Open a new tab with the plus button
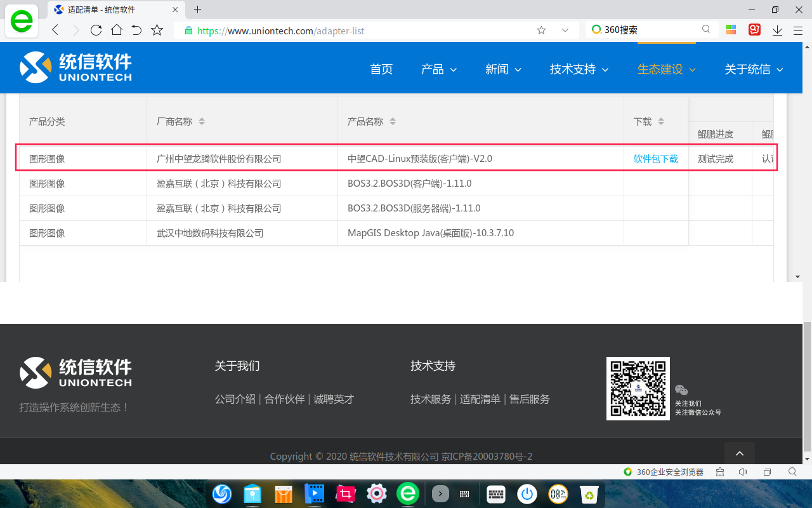This screenshot has width=812, height=508. [197, 10]
